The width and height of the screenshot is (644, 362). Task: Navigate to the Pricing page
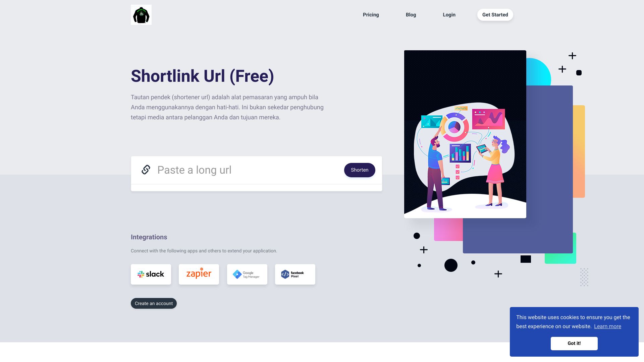[x=371, y=15]
